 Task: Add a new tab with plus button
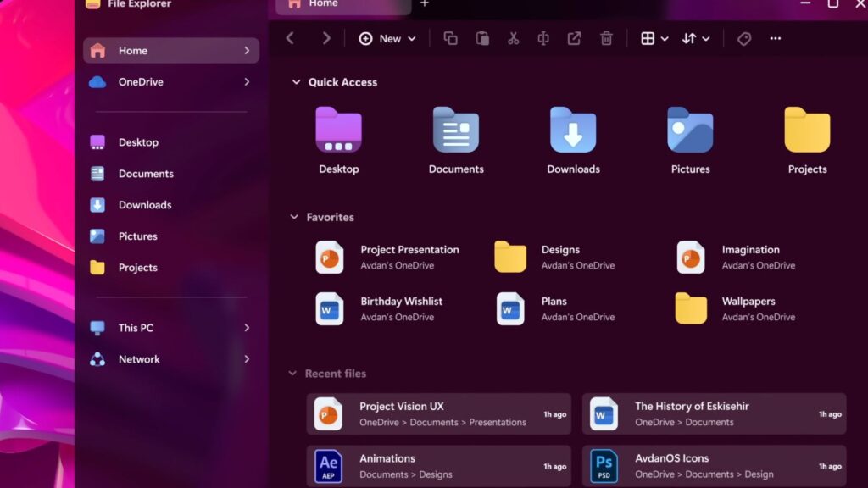pyautogui.click(x=425, y=3)
